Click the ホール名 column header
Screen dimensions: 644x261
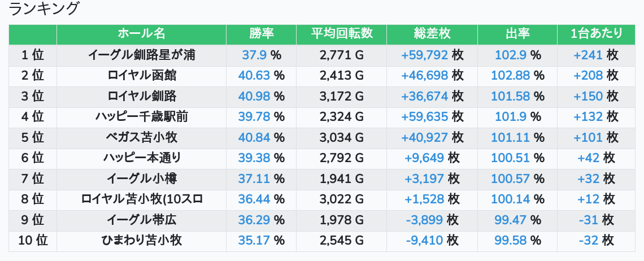click(x=141, y=34)
